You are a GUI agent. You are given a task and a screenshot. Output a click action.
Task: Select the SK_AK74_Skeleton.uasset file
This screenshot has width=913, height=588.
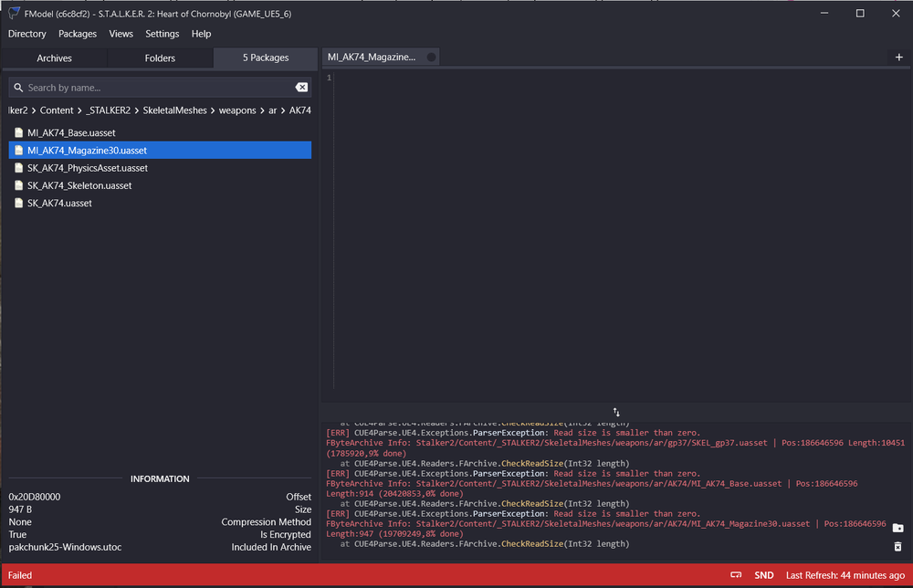tap(79, 185)
